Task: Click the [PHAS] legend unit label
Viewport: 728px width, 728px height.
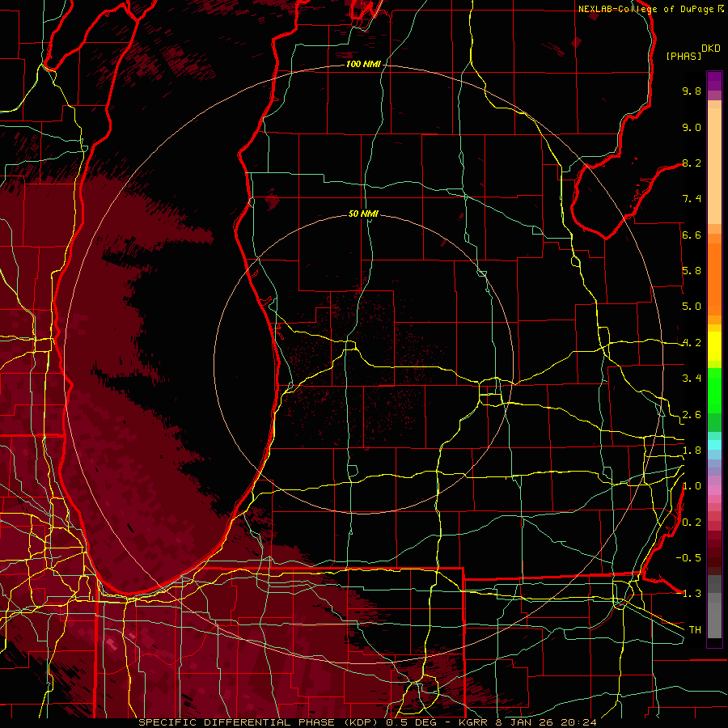Action: pyautogui.click(x=684, y=56)
